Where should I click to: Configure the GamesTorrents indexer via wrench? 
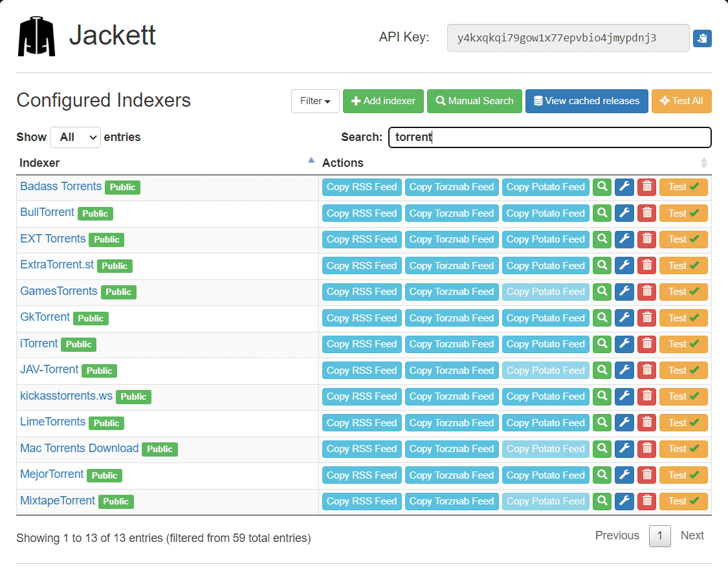(x=624, y=292)
